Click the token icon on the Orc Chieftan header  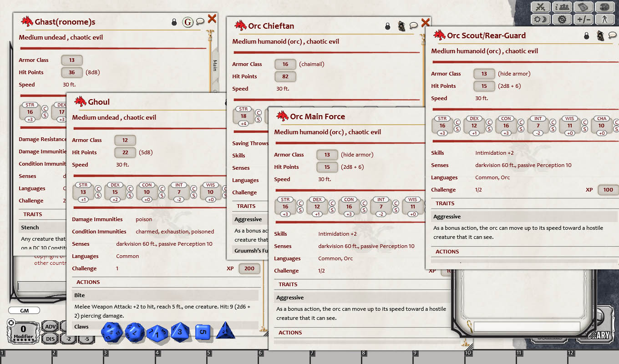(x=401, y=26)
